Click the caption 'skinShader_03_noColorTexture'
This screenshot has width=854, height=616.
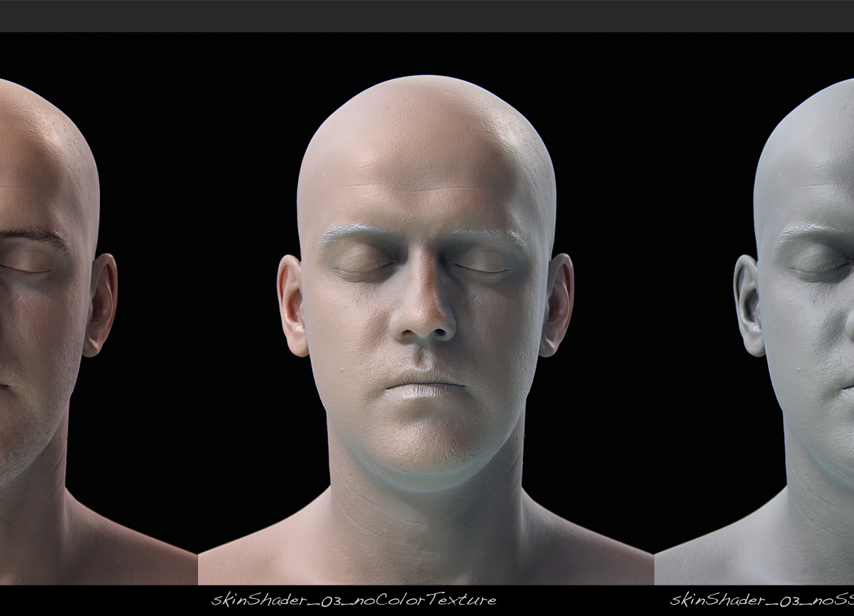354,600
